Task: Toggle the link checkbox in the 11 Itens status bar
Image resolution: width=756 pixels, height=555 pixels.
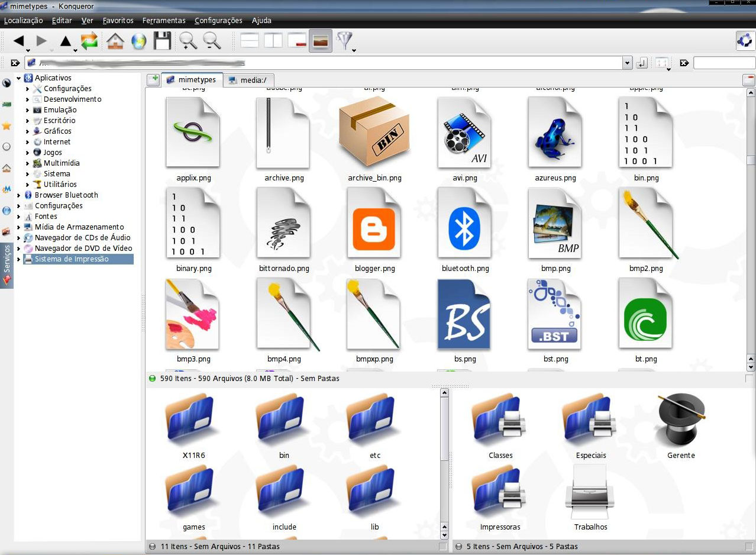Action: tap(443, 547)
